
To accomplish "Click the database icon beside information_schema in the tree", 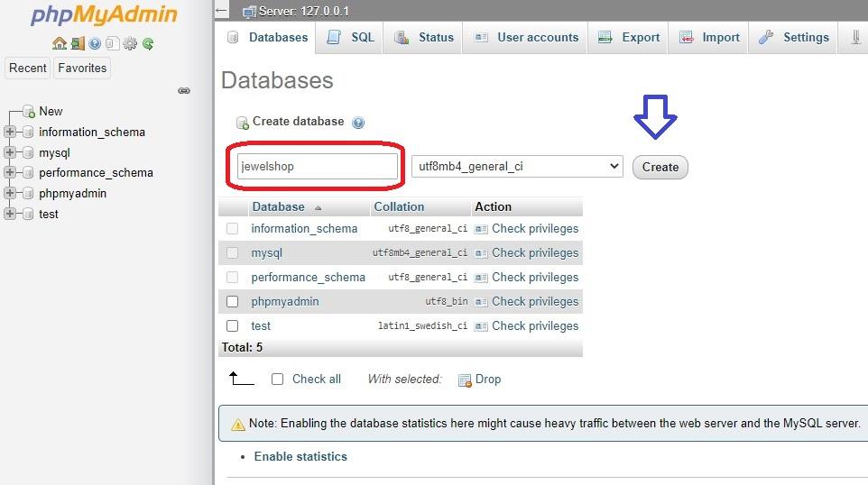I will tap(28, 133).
